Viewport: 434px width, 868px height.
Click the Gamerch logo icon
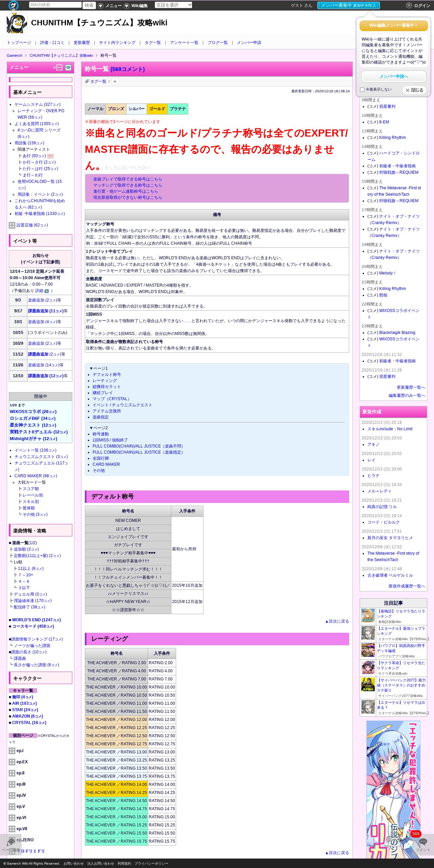coord(14,5)
